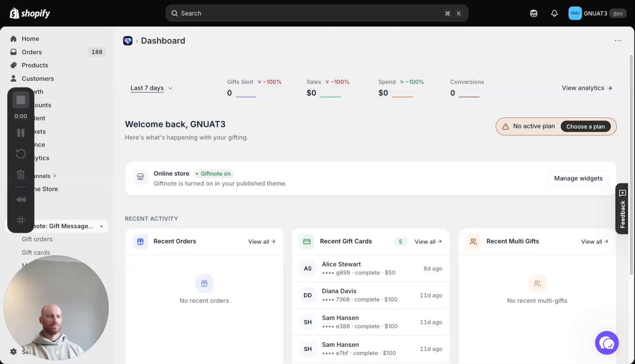The height and width of the screenshot is (364, 635).
Task: Restart the recording with circular arrow
Action: (x=21, y=154)
